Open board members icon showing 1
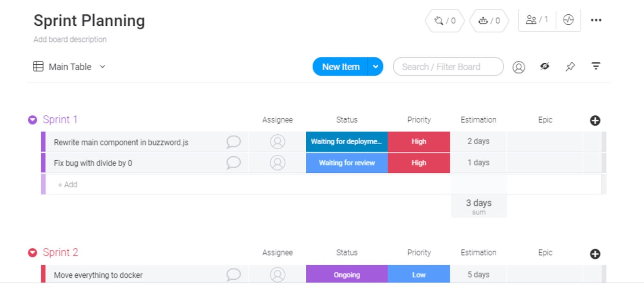The width and height of the screenshot is (644, 287). (x=537, y=20)
